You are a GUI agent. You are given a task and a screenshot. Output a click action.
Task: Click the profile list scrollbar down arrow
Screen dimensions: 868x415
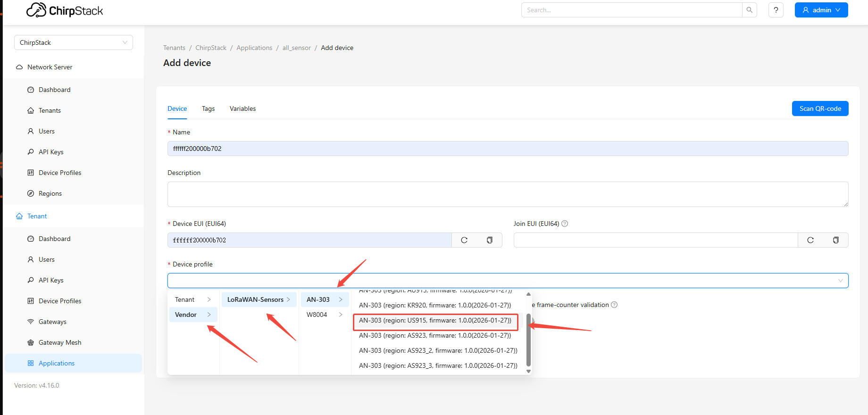tap(528, 371)
